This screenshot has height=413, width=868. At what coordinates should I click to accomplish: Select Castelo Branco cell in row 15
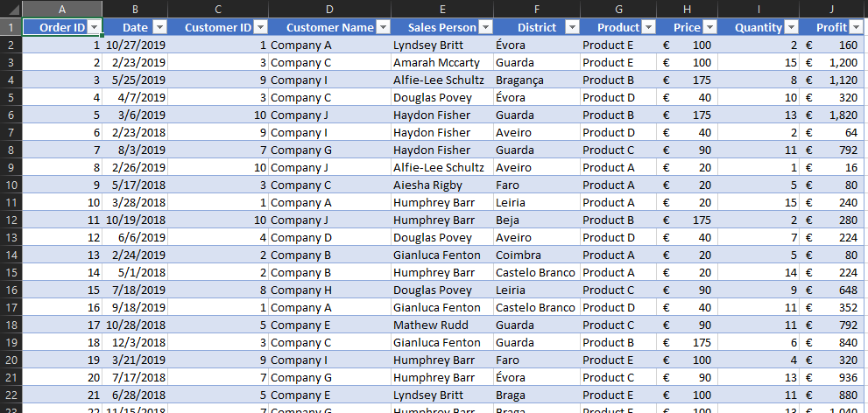537,273
